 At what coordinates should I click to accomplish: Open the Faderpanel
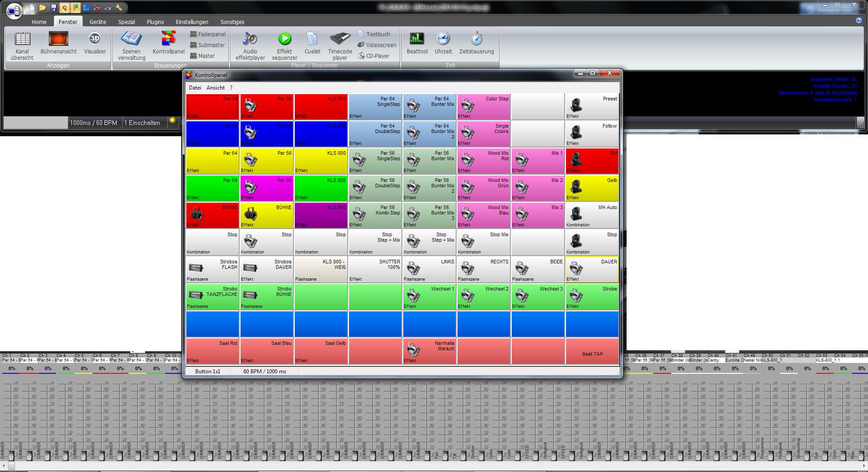tap(208, 34)
